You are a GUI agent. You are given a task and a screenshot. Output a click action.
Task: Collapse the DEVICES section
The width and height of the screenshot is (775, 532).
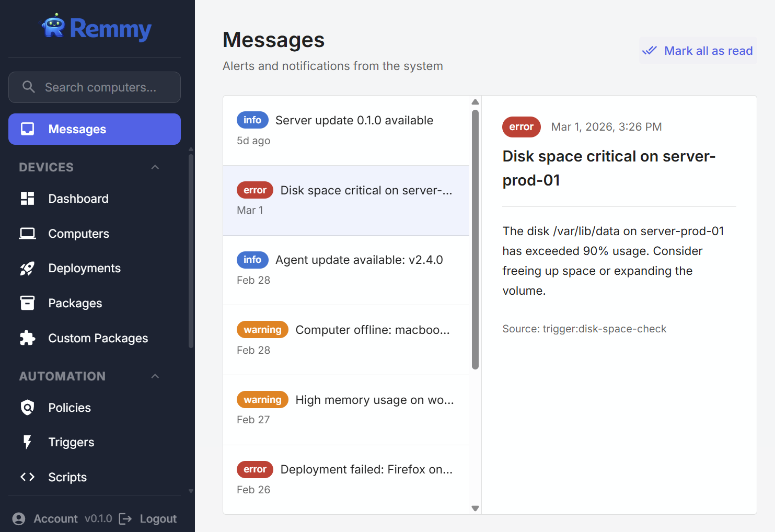[x=155, y=167]
